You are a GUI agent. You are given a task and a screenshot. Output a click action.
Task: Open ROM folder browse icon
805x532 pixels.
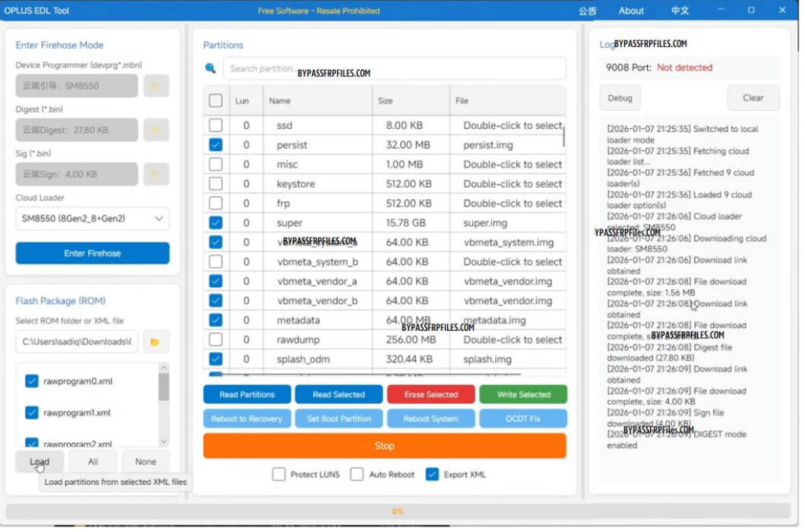(155, 342)
